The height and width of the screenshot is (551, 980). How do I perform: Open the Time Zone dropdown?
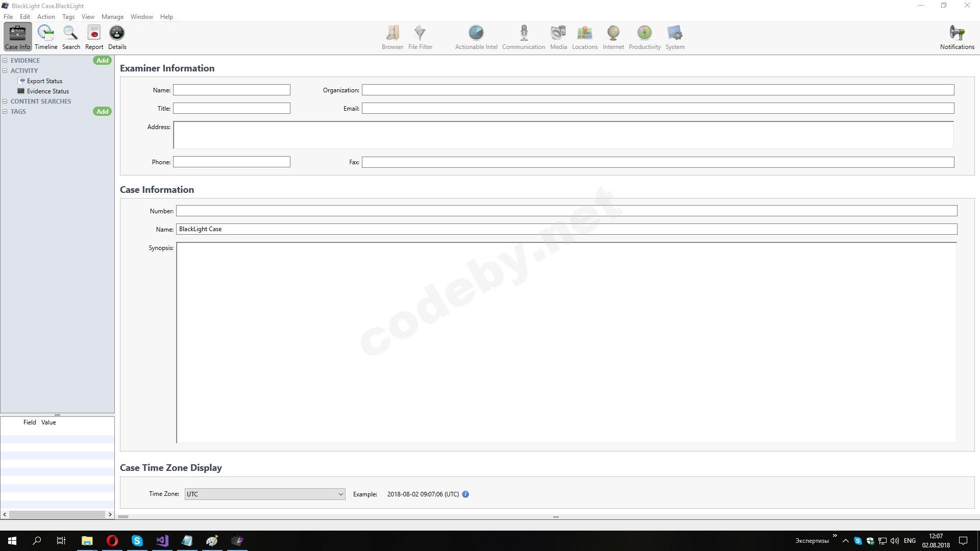[265, 494]
